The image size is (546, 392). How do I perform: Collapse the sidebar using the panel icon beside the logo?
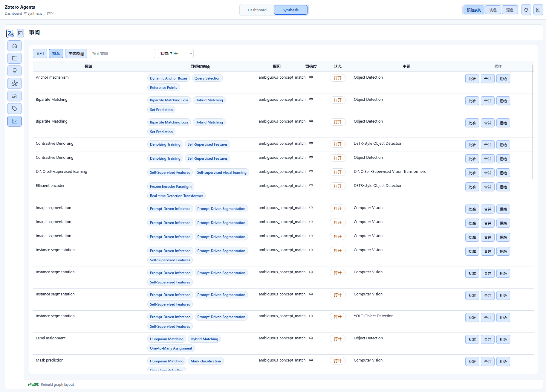coord(20,33)
